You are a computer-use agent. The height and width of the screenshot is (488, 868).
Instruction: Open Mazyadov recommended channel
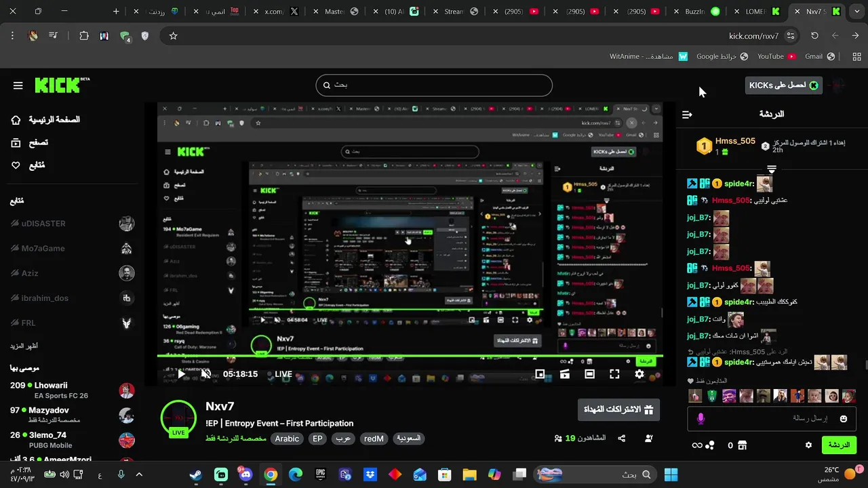(x=73, y=415)
